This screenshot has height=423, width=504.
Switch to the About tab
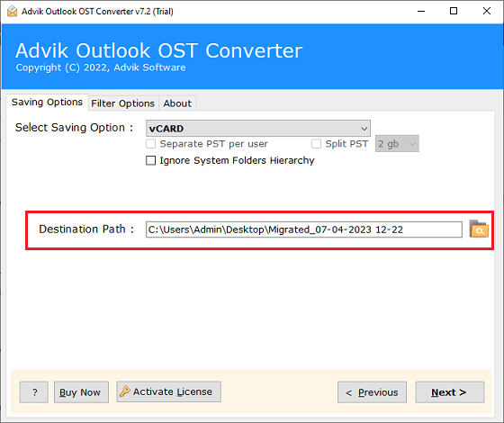tap(177, 103)
